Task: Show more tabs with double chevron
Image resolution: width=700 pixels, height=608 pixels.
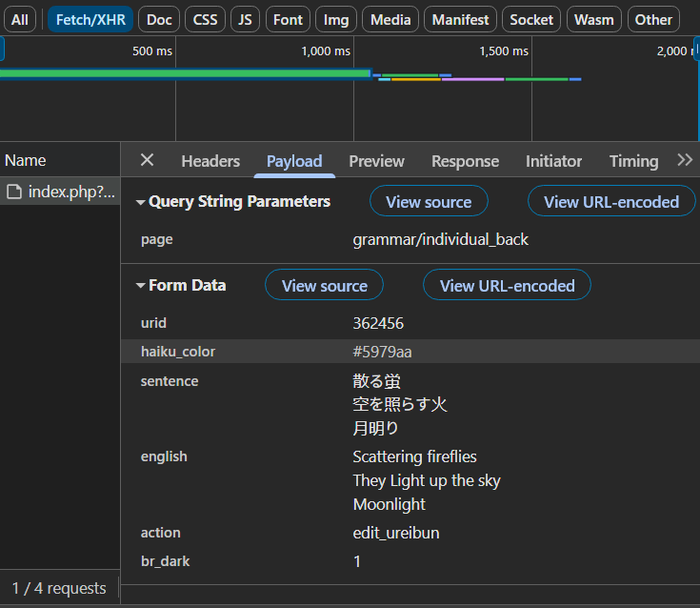Action: click(x=684, y=160)
